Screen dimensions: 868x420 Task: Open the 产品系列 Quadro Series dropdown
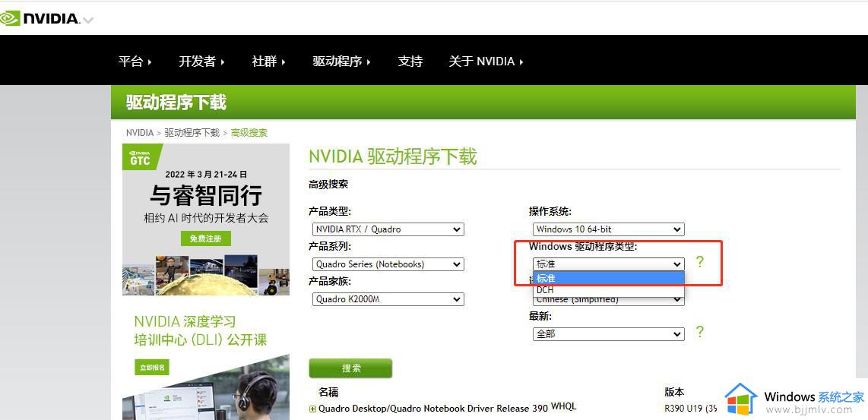coord(388,264)
